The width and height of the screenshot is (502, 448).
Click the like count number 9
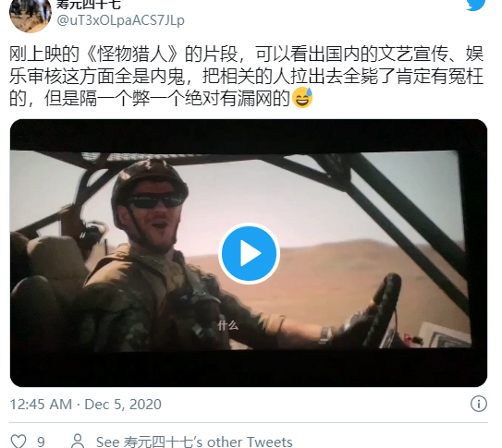click(41, 442)
